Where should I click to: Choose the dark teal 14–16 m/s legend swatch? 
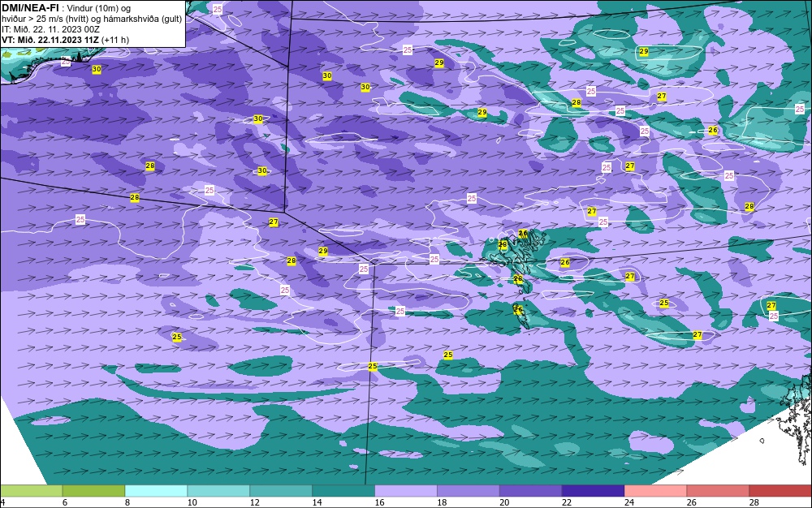tap(343, 491)
